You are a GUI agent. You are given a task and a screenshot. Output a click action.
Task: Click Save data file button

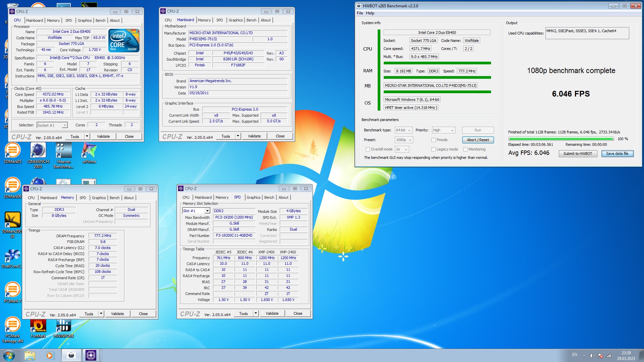click(617, 154)
